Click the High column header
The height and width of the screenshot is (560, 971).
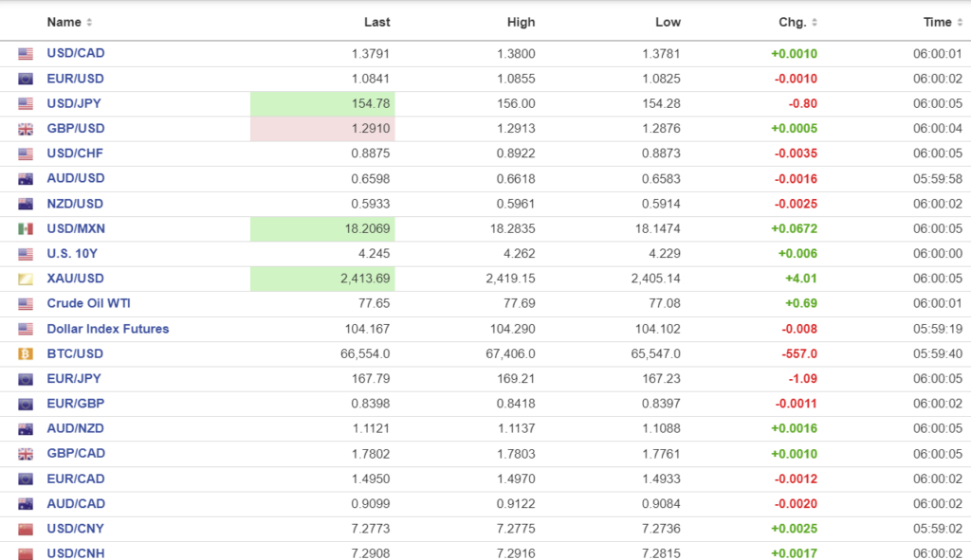click(x=521, y=22)
